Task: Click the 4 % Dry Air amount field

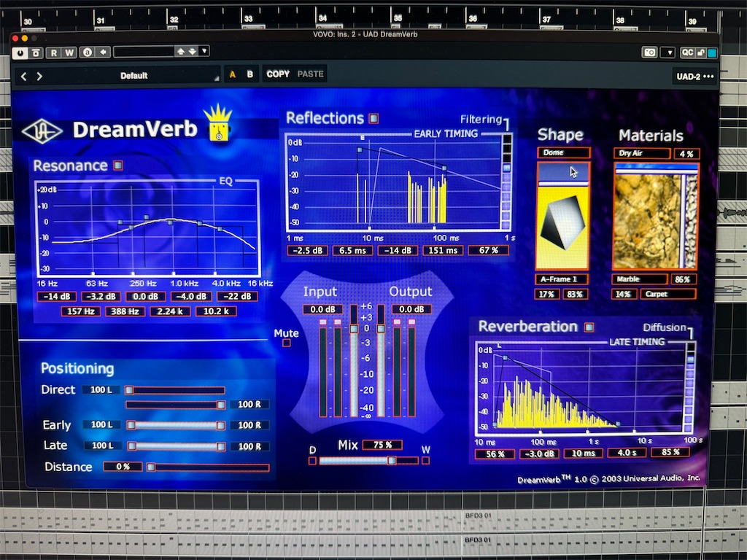Action: coord(686,154)
